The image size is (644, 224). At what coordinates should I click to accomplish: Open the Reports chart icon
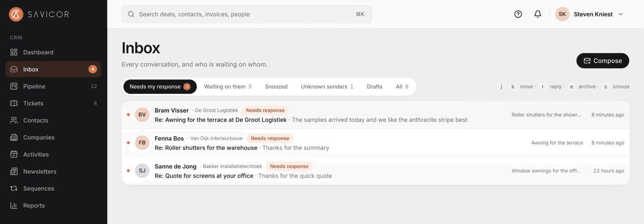tap(14, 206)
